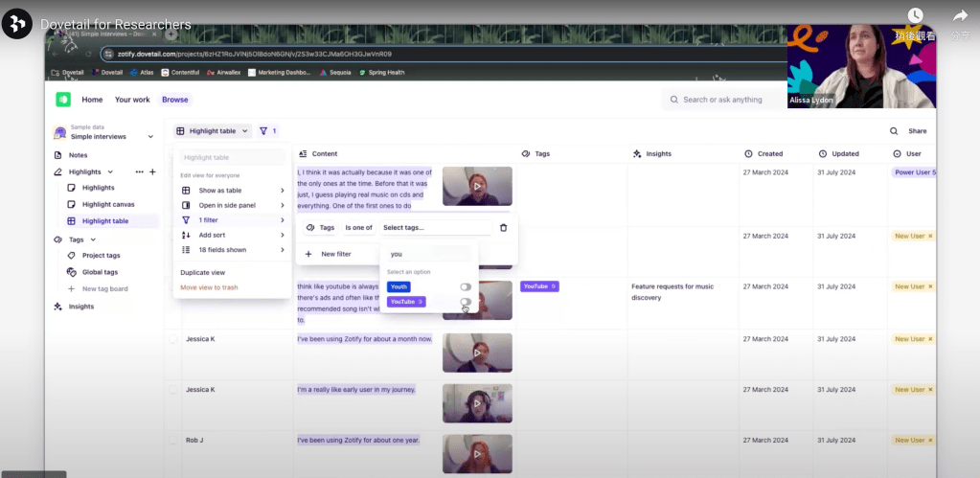
Task: Open 'New tag board' in sidebar
Action: pyautogui.click(x=98, y=289)
